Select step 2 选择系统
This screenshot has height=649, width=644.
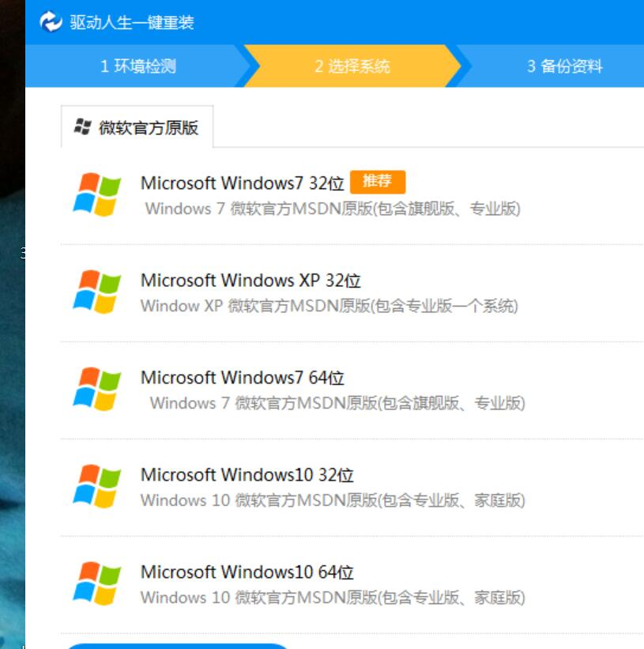tap(352, 66)
